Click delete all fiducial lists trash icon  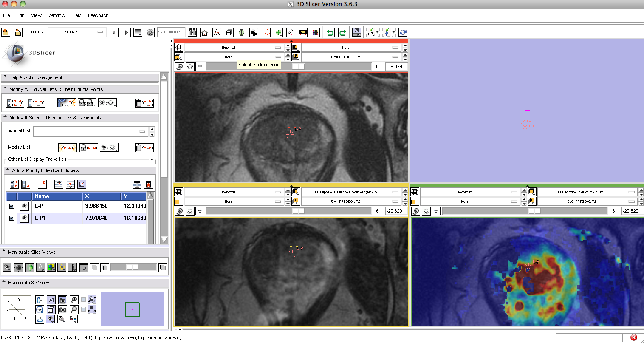pyautogui.click(x=144, y=103)
